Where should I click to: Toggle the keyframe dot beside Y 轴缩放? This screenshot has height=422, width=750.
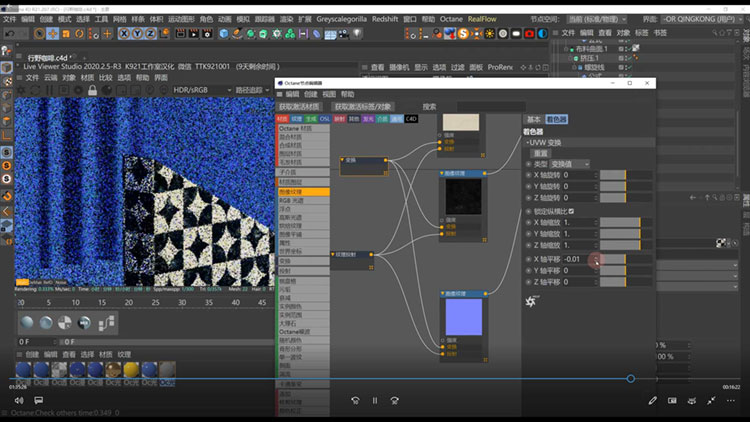coord(529,233)
